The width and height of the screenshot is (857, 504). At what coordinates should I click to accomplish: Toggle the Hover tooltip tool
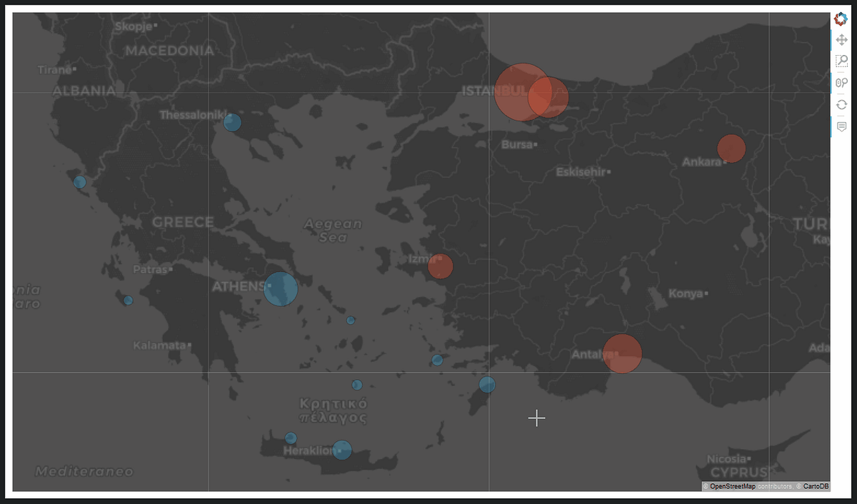(x=841, y=126)
